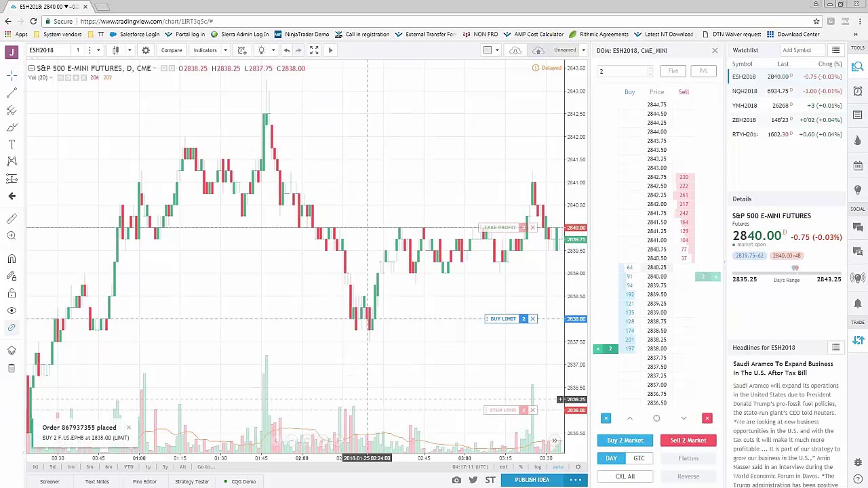Redo the last chart action
The image size is (868, 488).
(298, 50)
